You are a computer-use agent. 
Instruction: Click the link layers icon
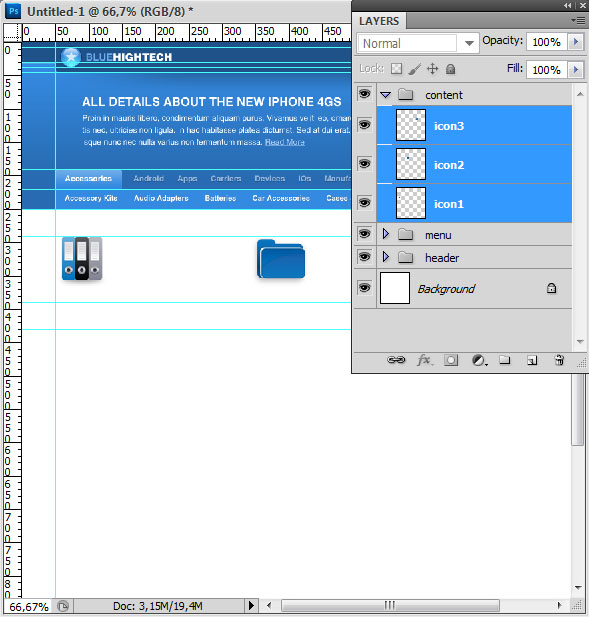(396, 360)
